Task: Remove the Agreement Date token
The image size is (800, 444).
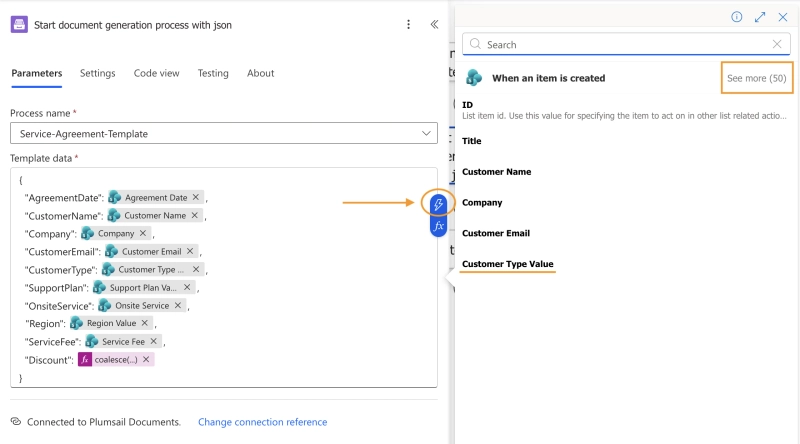Action: [196, 198]
